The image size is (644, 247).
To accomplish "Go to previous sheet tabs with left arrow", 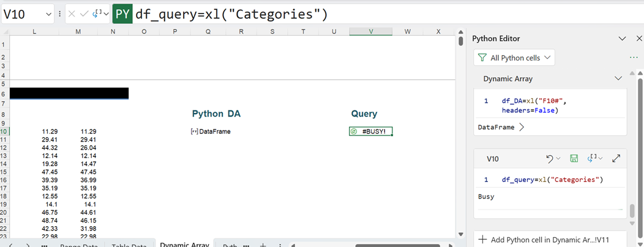I will [x=10, y=245].
